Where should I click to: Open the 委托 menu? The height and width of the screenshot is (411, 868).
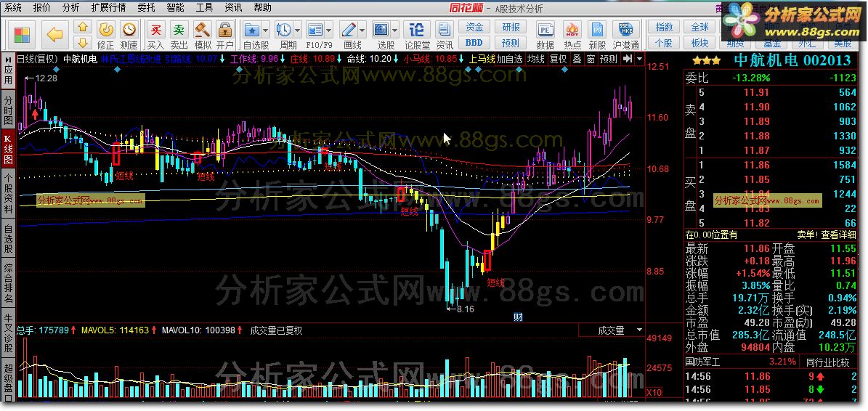[x=145, y=8]
